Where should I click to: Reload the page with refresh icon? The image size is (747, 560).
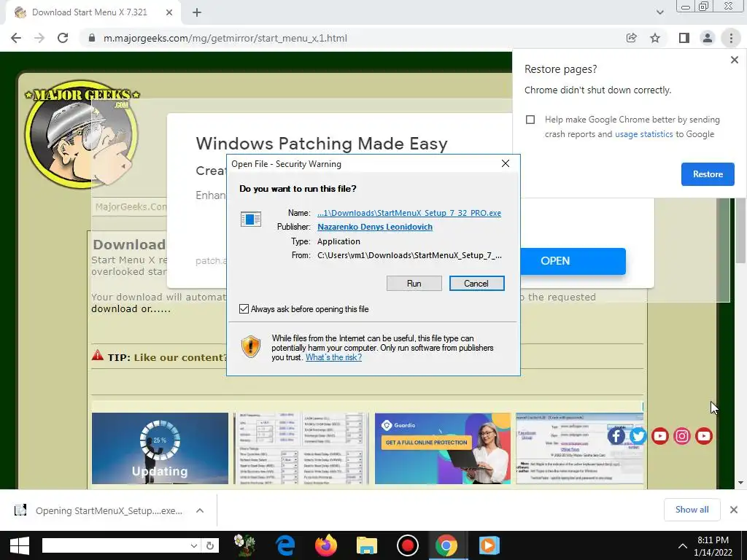point(63,38)
